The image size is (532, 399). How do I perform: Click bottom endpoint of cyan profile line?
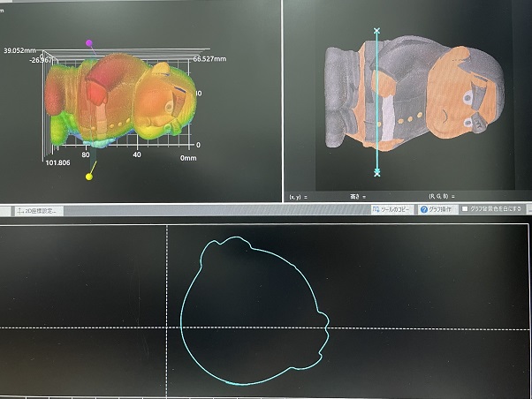[377, 173]
